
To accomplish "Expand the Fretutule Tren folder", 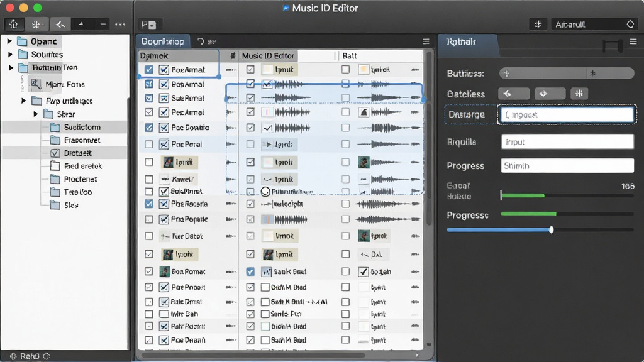I will pyautogui.click(x=11, y=68).
